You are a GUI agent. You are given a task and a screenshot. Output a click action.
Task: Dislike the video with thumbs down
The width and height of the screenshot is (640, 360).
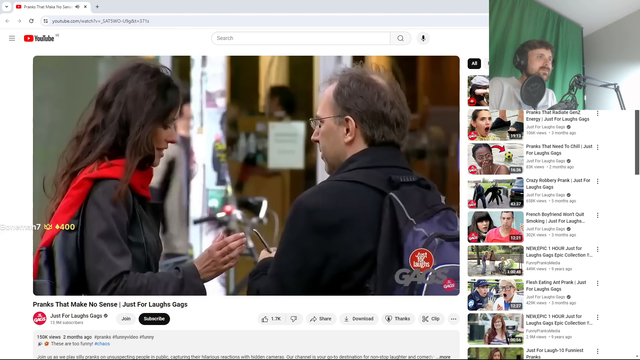(x=294, y=319)
